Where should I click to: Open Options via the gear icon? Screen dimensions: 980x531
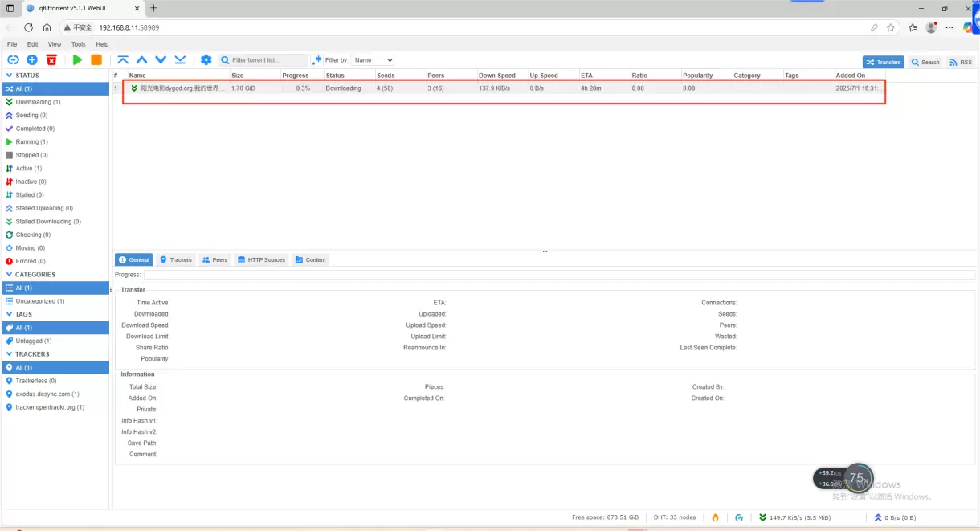(206, 60)
